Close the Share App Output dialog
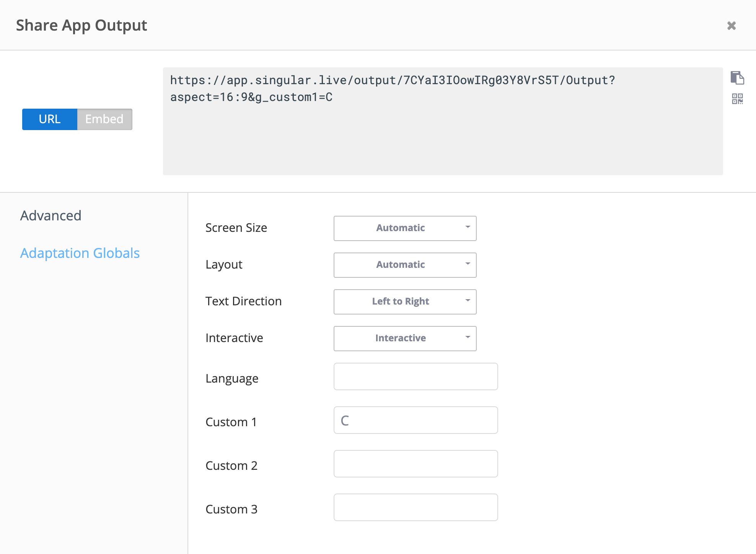Viewport: 756px width, 554px height. pos(731,26)
